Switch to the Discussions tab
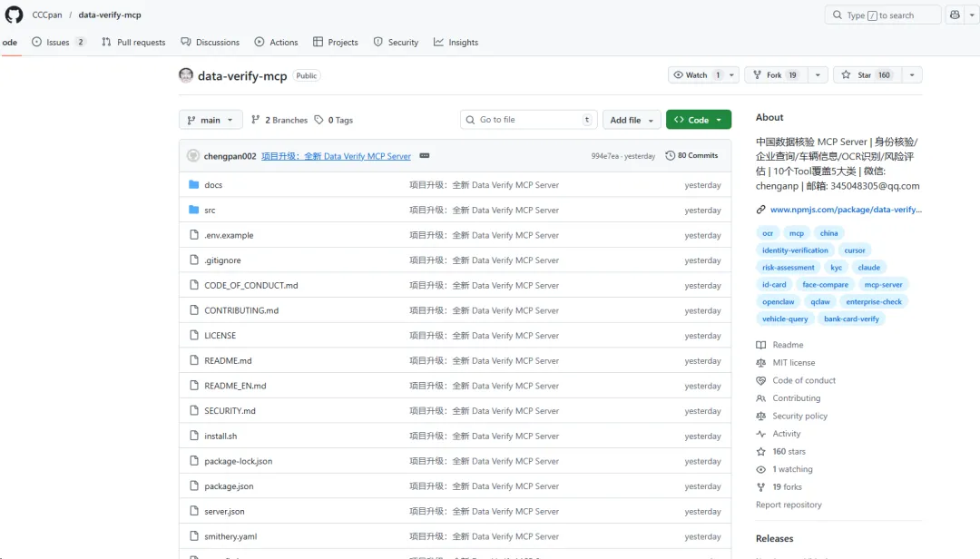The image size is (980, 559). [210, 42]
